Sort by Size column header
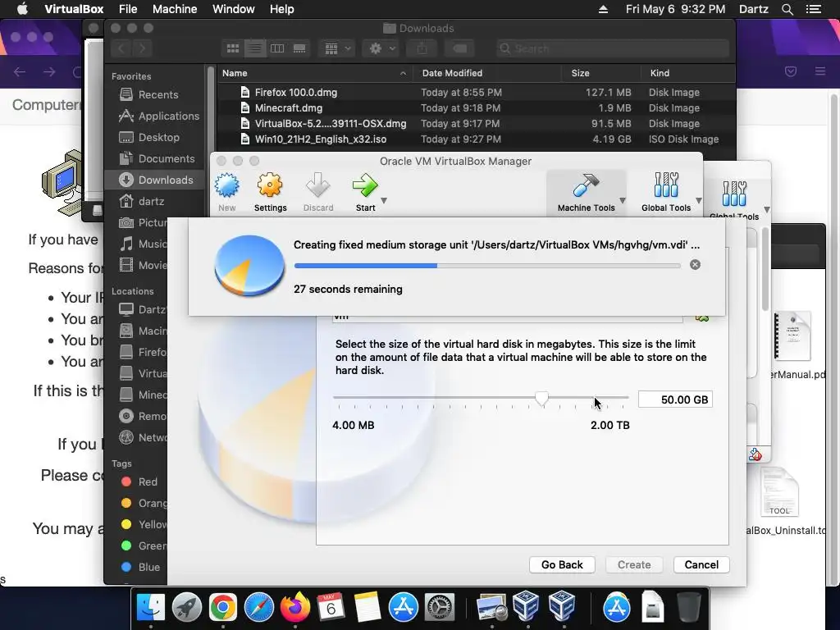Viewport: 840px width, 630px height. [x=600, y=73]
